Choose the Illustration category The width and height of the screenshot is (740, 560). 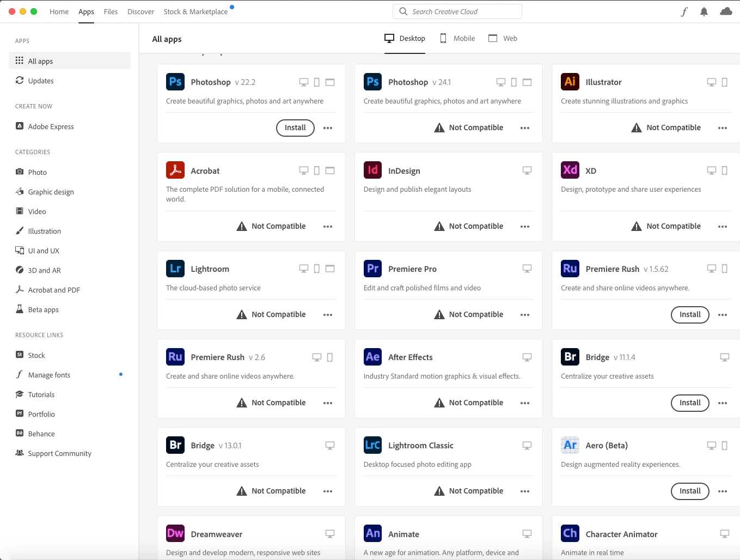tap(70, 231)
